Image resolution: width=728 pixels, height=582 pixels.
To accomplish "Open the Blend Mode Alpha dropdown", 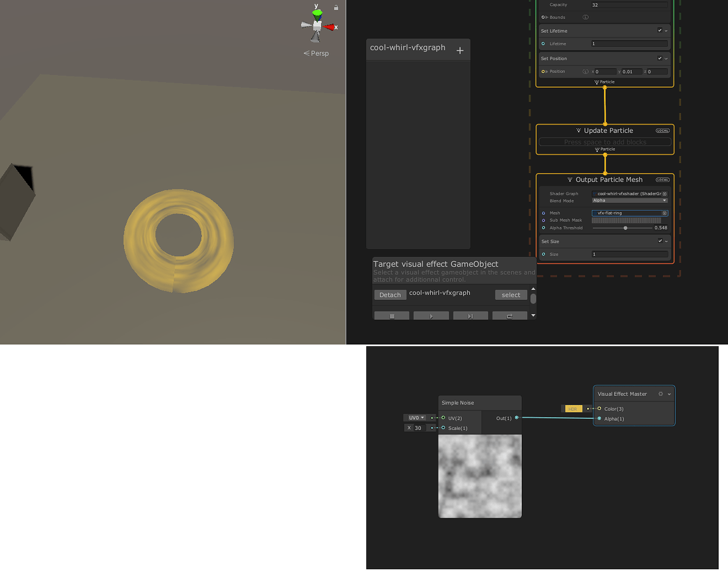I will (x=630, y=201).
